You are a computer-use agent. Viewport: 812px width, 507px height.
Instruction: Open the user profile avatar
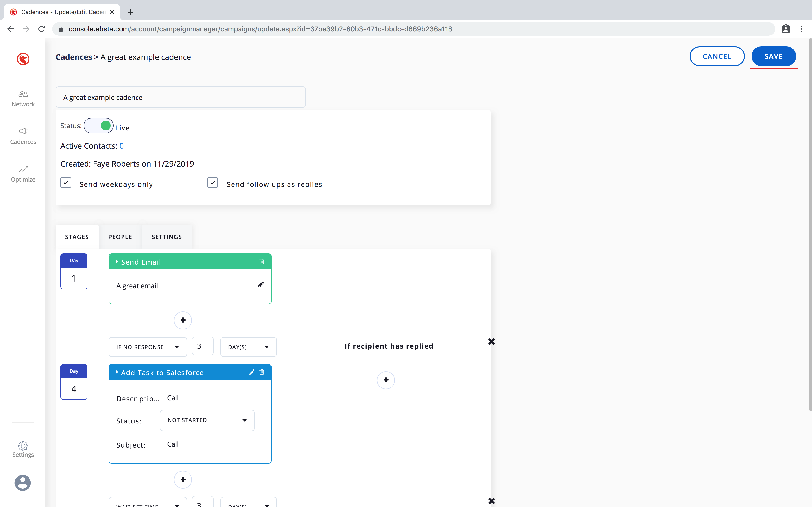click(x=23, y=483)
